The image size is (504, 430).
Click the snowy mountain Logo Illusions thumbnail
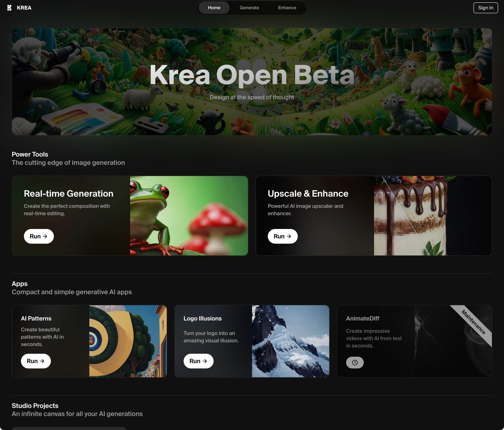(290, 341)
